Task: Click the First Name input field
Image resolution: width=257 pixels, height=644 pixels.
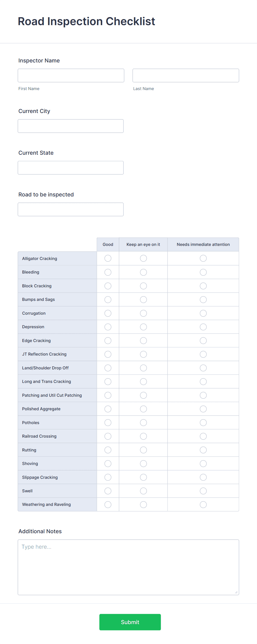Action: [71, 75]
